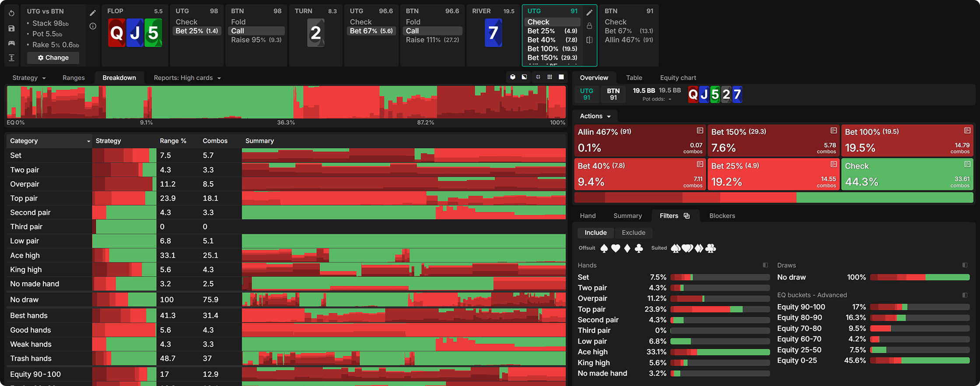The image size is (980, 386).
Task: Click the save floppy disk icon
Action: point(12,28)
